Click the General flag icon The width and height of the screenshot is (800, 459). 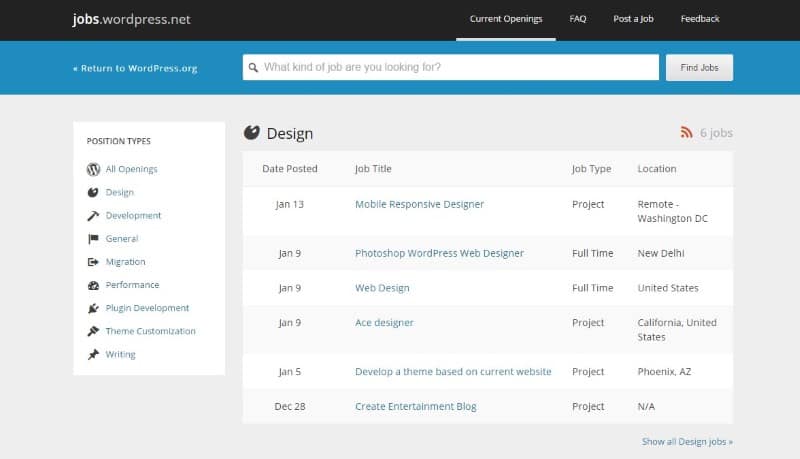pos(93,239)
